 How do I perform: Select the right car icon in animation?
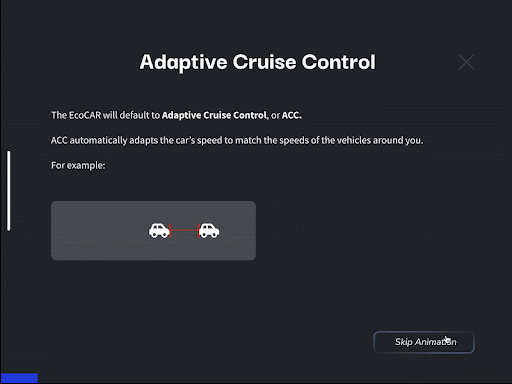209,230
